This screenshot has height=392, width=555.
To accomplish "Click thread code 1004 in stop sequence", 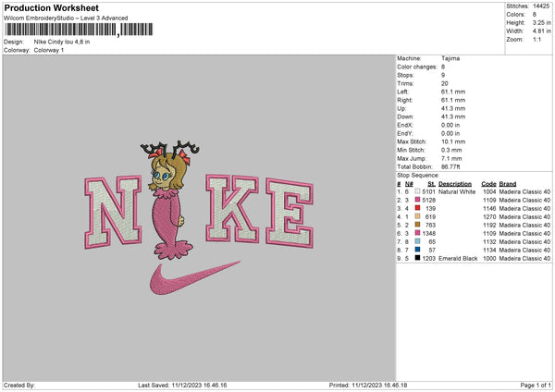I will click(489, 191).
